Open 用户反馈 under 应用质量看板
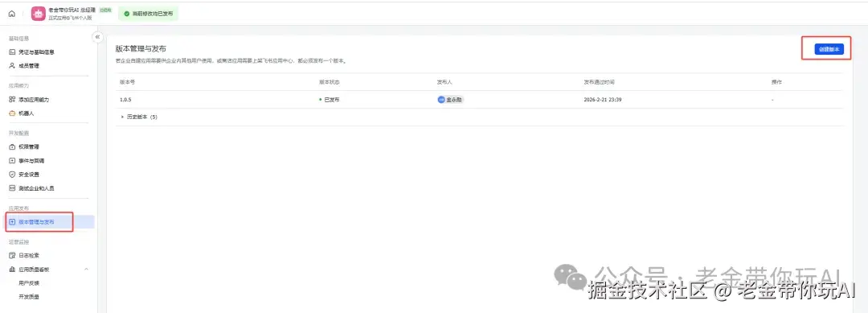 click(x=29, y=283)
